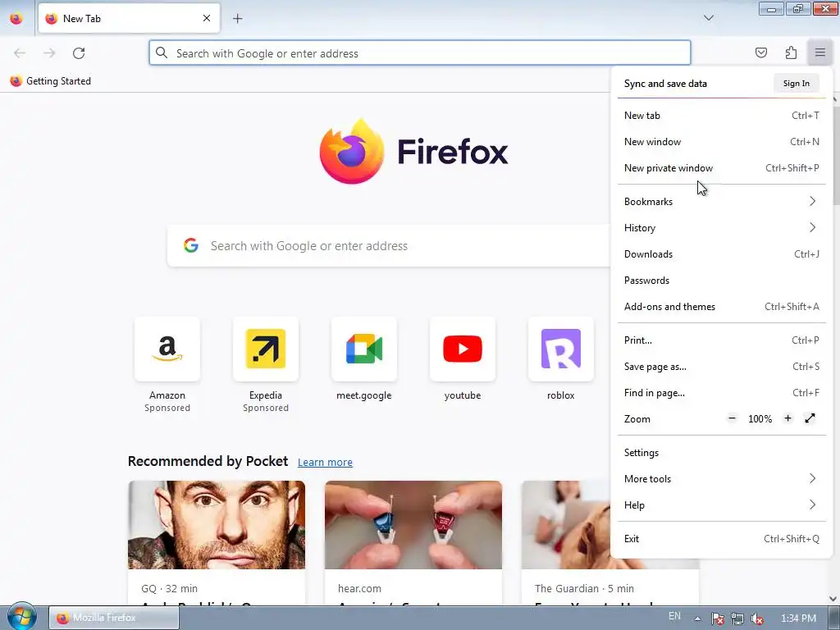
Task: Open Save to Pocket icon
Action: pyautogui.click(x=761, y=52)
